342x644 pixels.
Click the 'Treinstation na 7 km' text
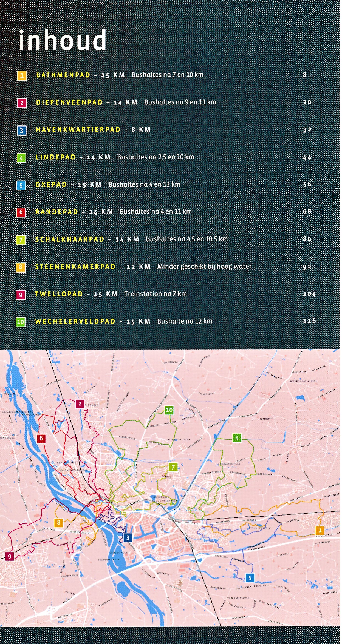tap(155, 294)
